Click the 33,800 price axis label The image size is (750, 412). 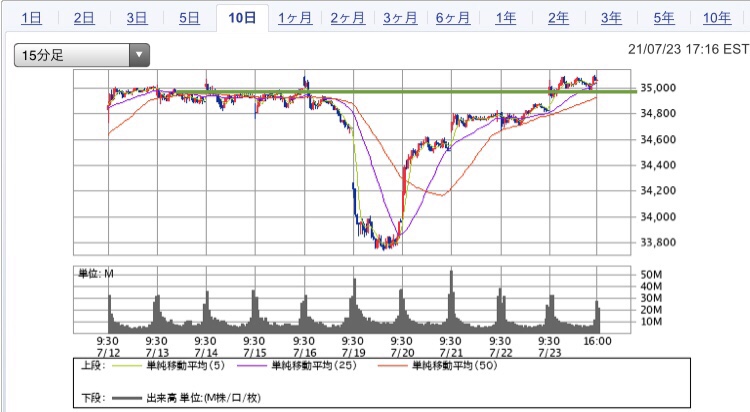click(x=658, y=242)
